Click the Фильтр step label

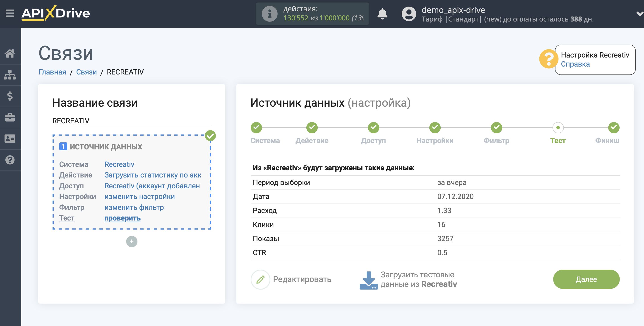point(497,141)
